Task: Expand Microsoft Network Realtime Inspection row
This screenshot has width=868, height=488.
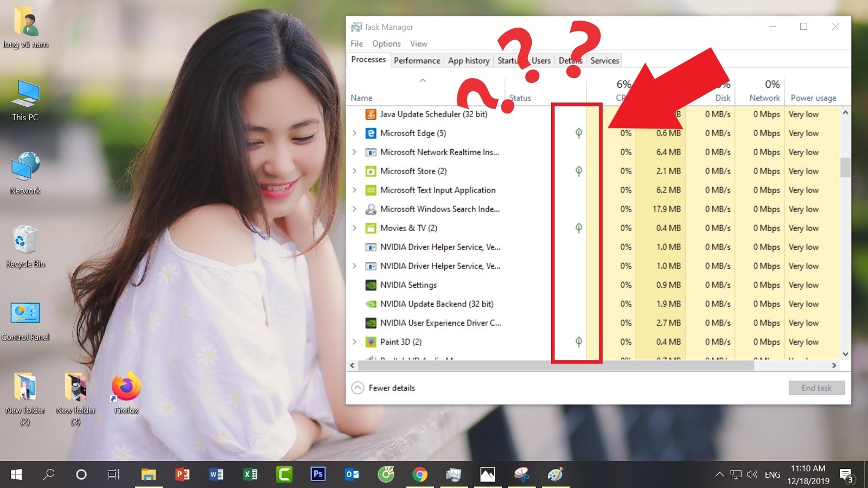Action: coord(354,152)
